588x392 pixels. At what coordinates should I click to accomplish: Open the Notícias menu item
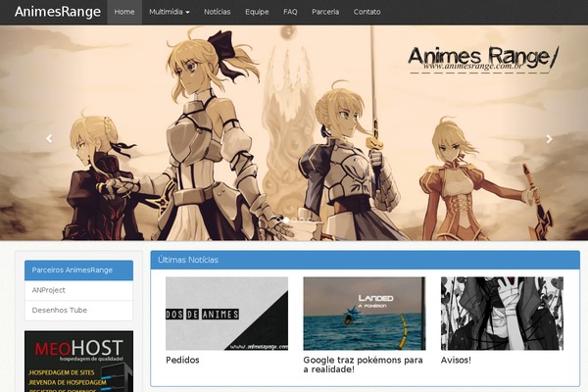(x=218, y=12)
